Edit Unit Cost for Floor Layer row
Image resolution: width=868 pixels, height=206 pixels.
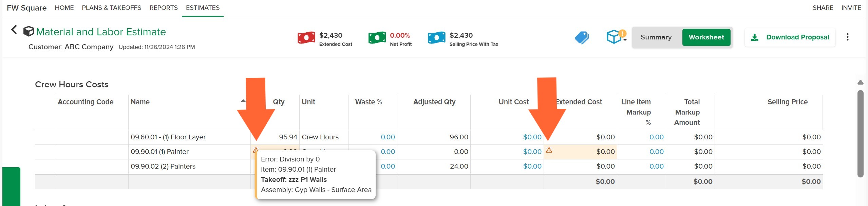point(507,137)
